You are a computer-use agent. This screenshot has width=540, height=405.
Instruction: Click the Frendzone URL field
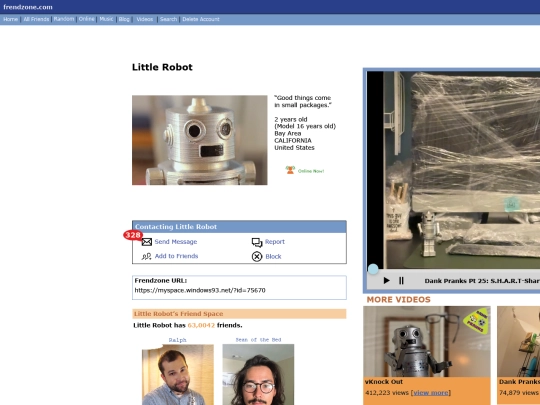click(239, 288)
